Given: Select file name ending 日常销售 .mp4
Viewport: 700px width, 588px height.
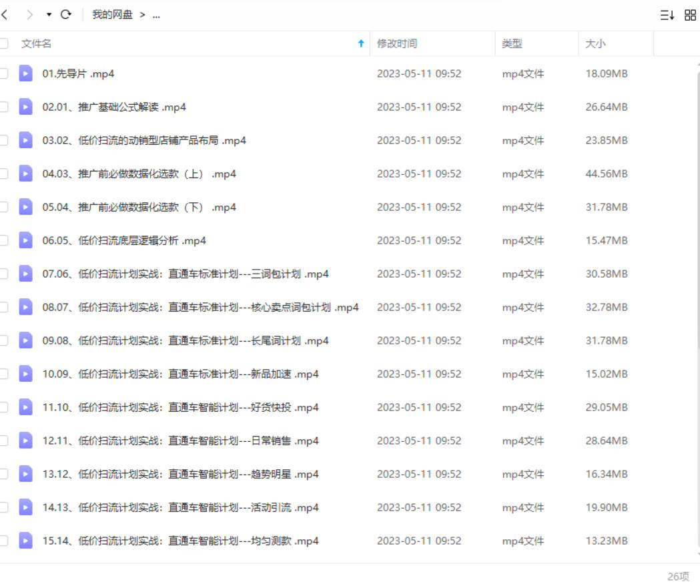Looking at the screenshot, I should 180,441.
